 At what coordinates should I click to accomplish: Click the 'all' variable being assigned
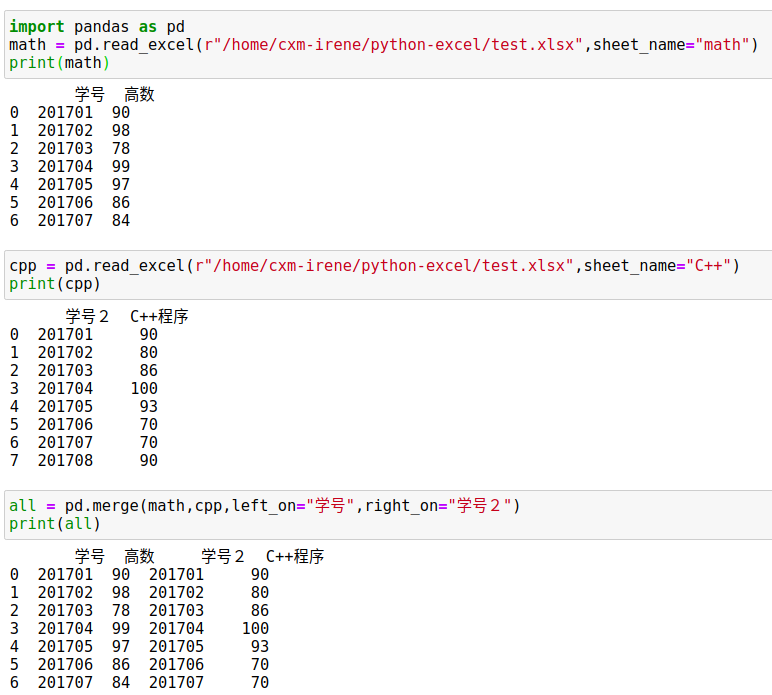click(x=23, y=505)
